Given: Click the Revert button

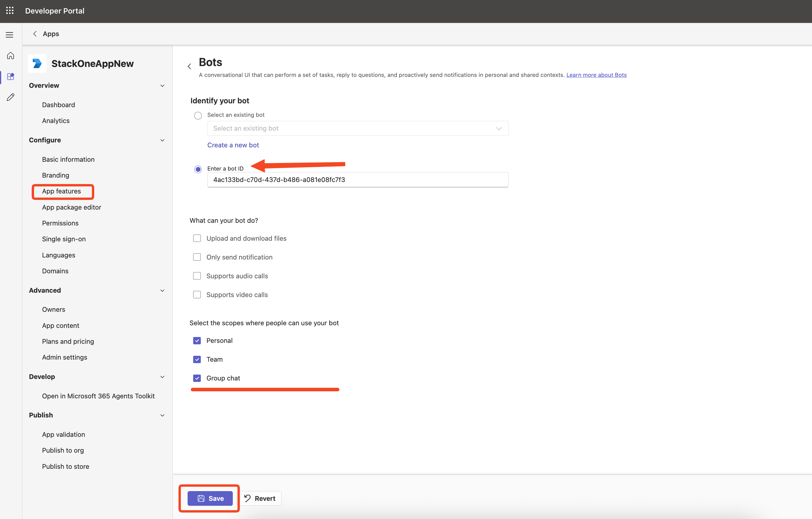Looking at the screenshot, I should pos(260,498).
